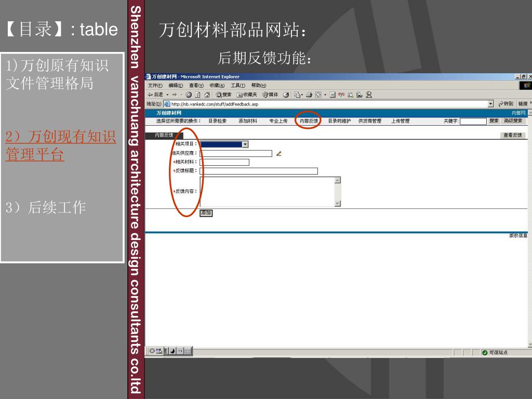Viewport: 532px width, 399px height.
Task: Click the '可信站点' status bar text
Action: click(498, 353)
